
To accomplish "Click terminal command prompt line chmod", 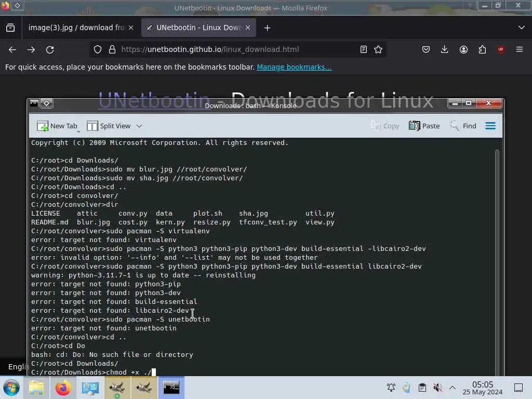I will [94, 372].
